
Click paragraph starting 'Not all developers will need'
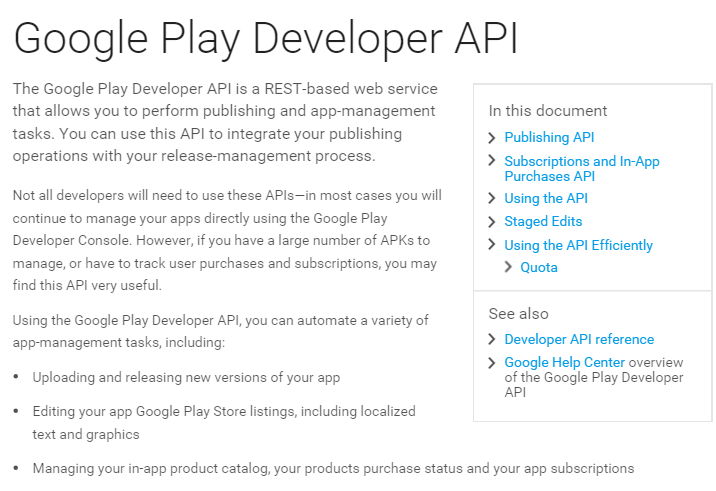click(227, 240)
